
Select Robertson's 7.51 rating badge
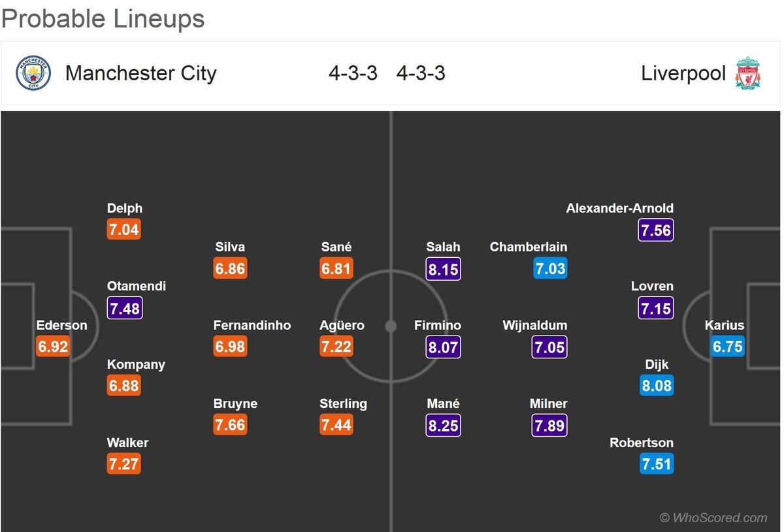tap(657, 464)
